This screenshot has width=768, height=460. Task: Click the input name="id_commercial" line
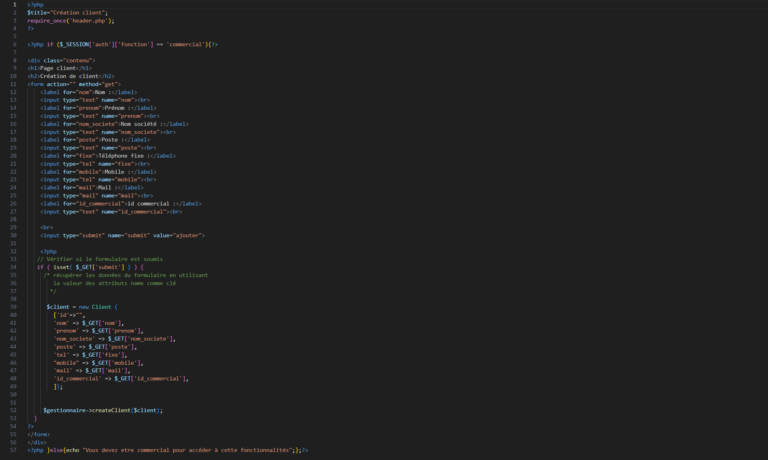point(111,212)
